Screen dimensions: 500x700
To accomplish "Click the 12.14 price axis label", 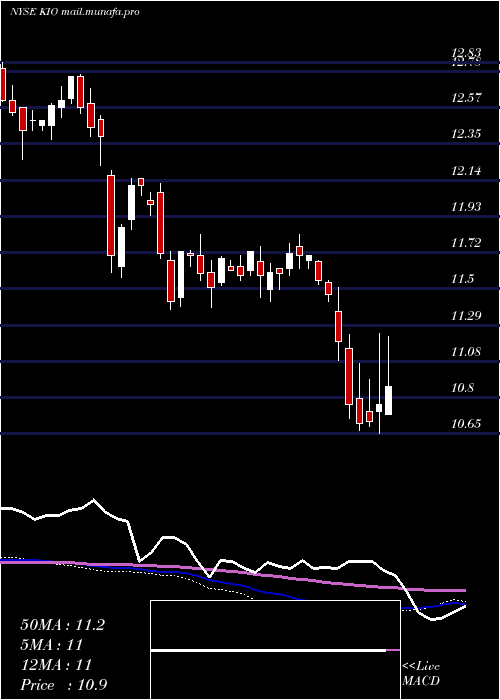I will tap(466, 171).
